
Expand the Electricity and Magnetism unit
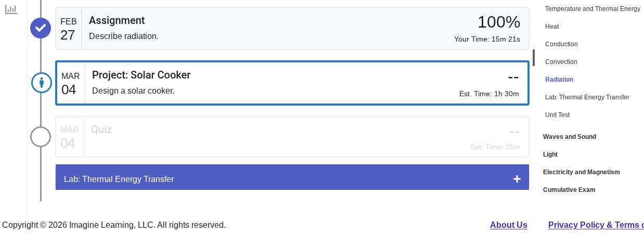coord(581,172)
